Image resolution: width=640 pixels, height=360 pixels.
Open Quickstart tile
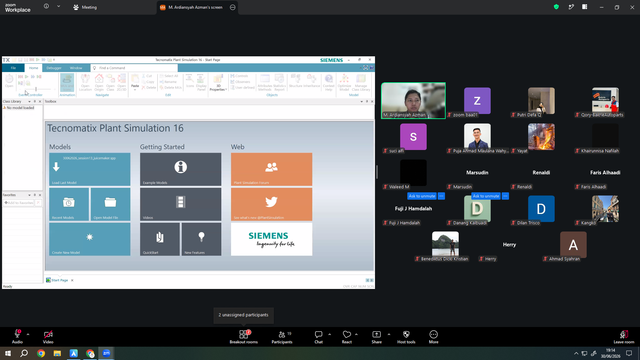(160, 239)
